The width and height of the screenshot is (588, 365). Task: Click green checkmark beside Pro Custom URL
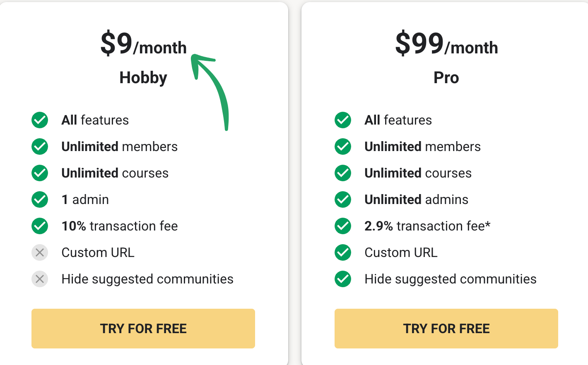[x=343, y=252]
